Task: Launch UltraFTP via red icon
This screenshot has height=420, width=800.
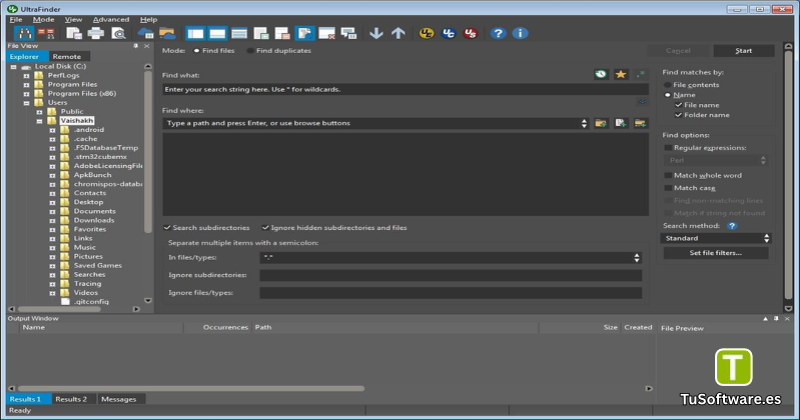Action: click(x=470, y=34)
